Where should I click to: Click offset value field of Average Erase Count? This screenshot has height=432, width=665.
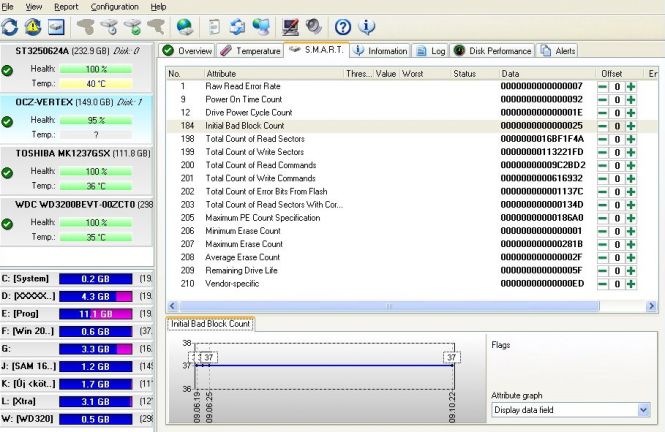(617, 257)
